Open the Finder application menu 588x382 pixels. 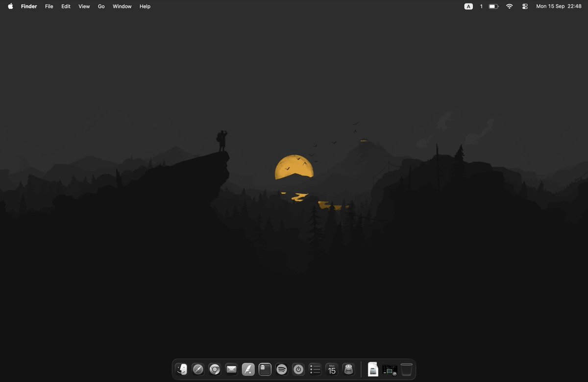29,6
